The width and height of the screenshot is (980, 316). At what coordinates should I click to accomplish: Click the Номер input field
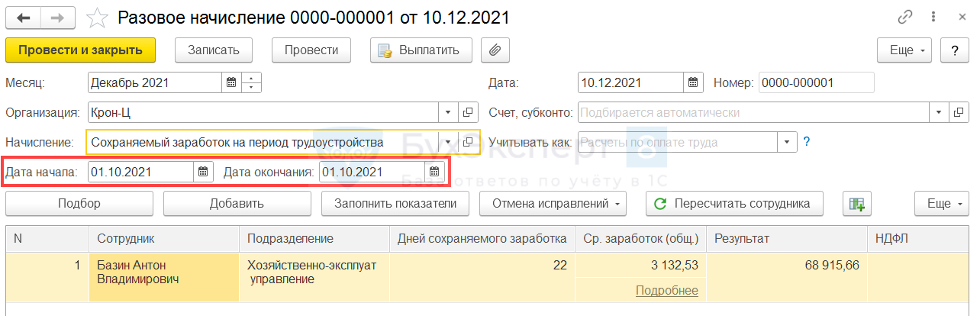(x=816, y=82)
